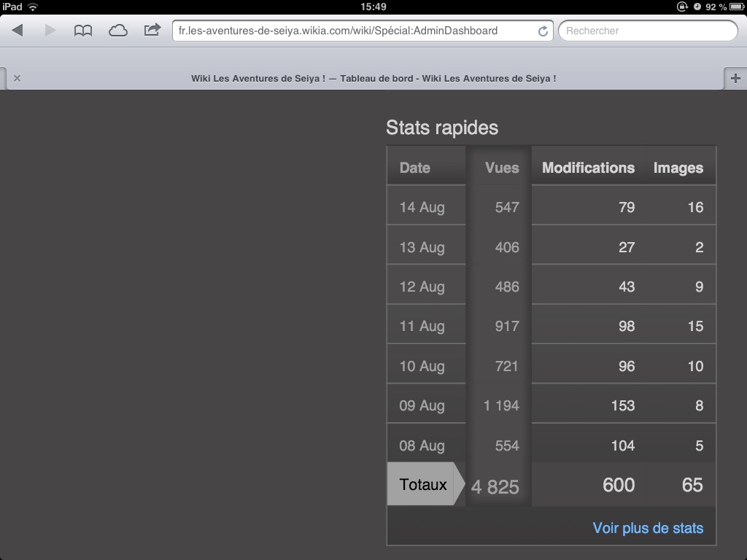Click the 65 total images value

[693, 485]
